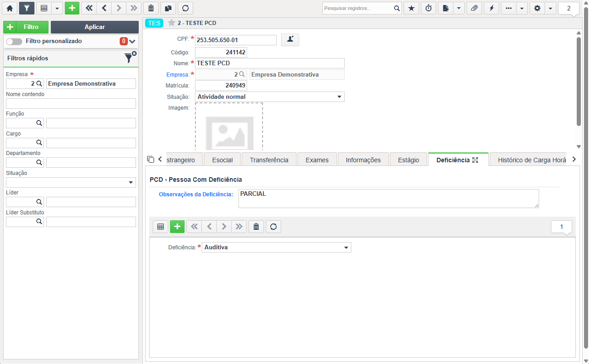Jump to first record in top toolbar

click(89, 8)
